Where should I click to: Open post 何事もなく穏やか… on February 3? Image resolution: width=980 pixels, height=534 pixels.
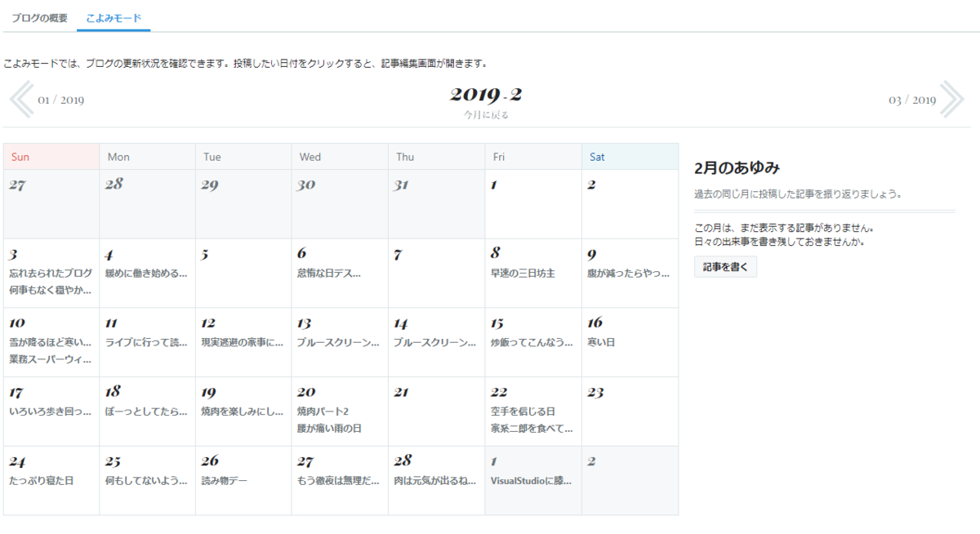[51, 290]
